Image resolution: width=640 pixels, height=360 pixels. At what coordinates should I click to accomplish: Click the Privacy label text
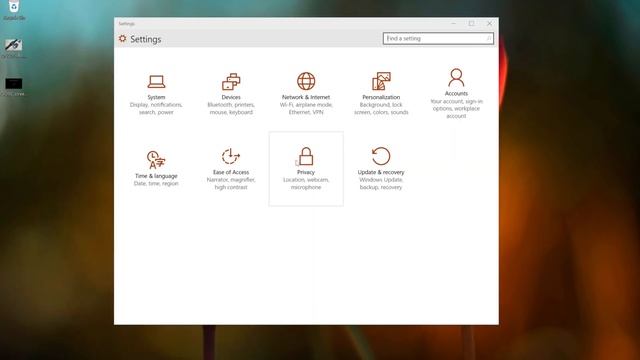point(306,172)
